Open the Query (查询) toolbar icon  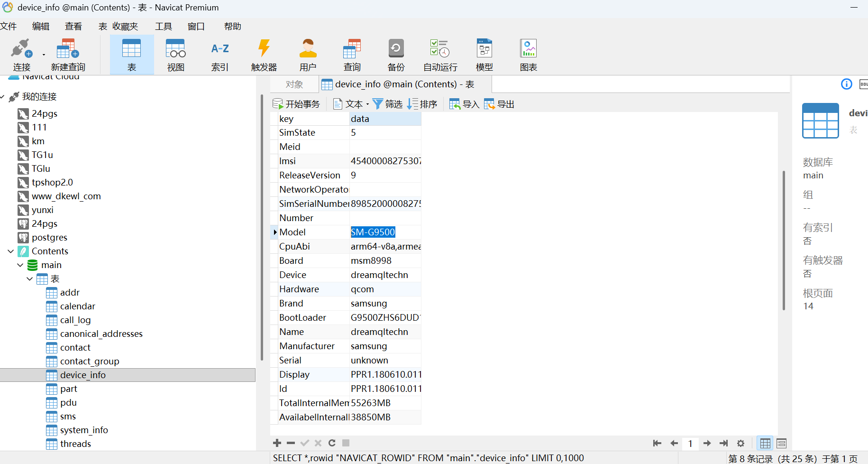(x=352, y=55)
